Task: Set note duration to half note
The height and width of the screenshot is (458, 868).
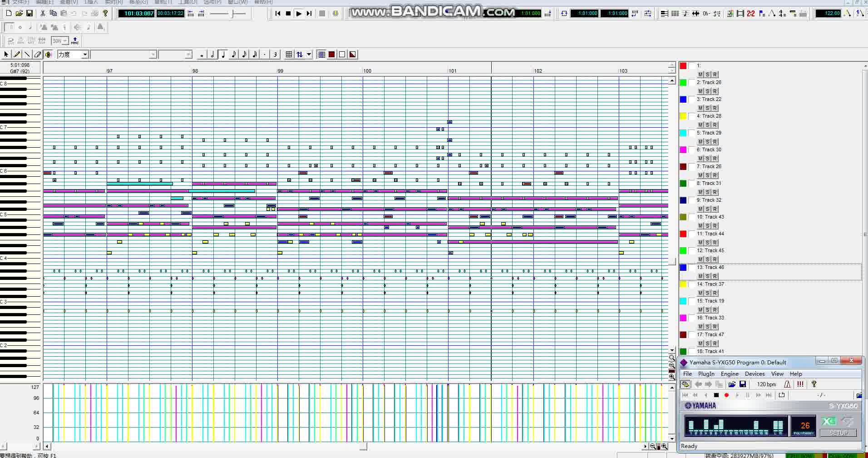Action: tap(212, 55)
